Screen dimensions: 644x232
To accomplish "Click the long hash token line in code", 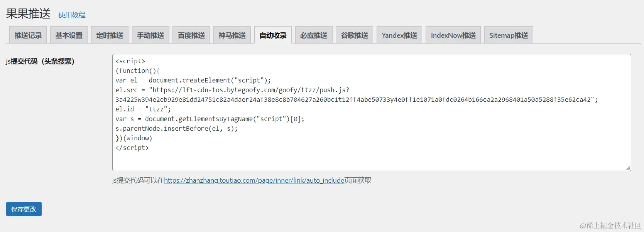I will click(357, 99).
